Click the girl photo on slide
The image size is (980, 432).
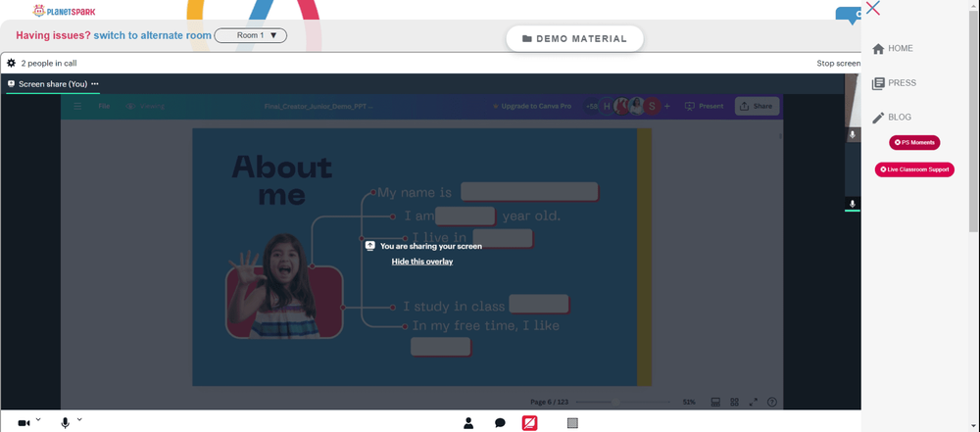[x=284, y=286]
